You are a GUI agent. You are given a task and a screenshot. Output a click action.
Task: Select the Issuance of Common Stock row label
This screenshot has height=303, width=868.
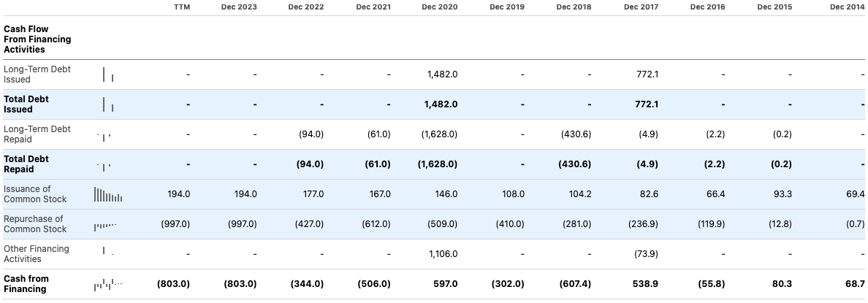point(35,194)
